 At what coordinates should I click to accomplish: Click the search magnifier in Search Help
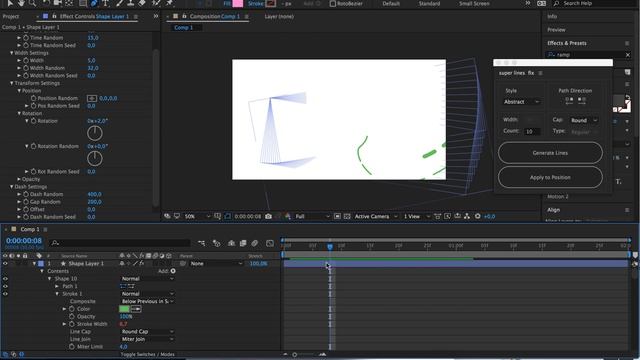(x=556, y=3)
